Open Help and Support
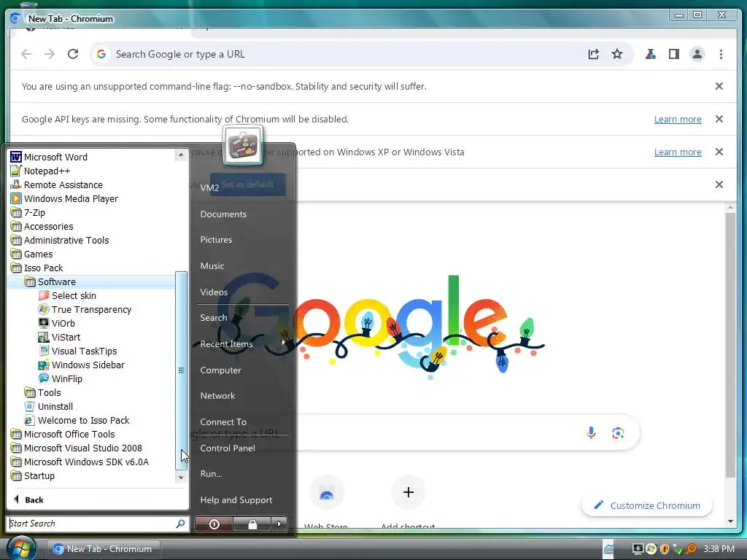 (236, 500)
